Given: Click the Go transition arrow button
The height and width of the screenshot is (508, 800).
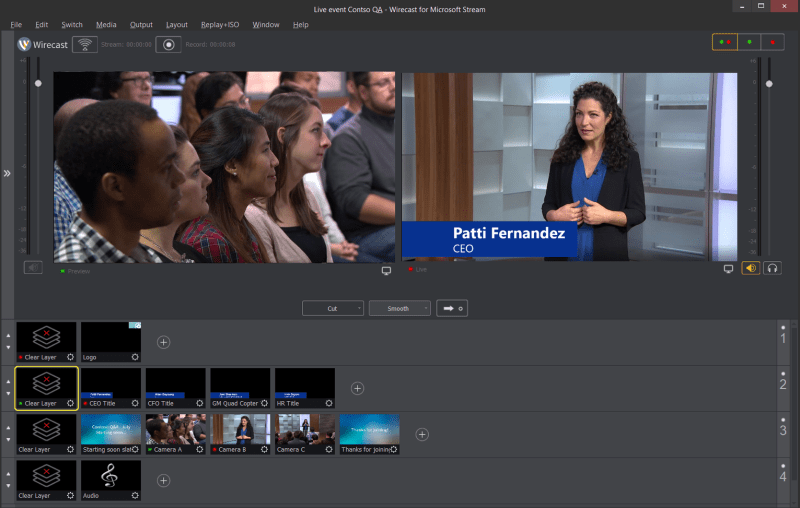Looking at the screenshot, I should [452, 308].
